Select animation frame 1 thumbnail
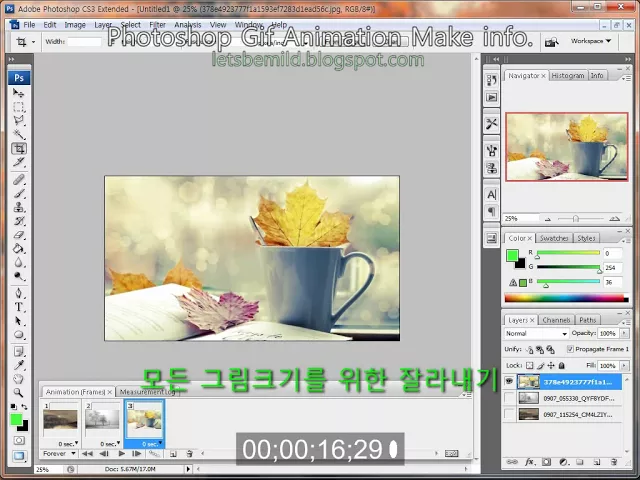Viewport: 640px width, 480px height. [60, 420]
